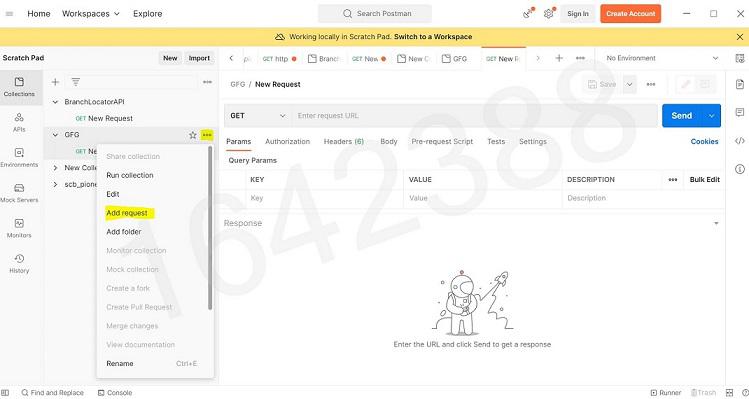Image resolution: width=749 pixels, height=399 pixels.
Task: Switch to the Tests tab
Action: click(496, 141)
